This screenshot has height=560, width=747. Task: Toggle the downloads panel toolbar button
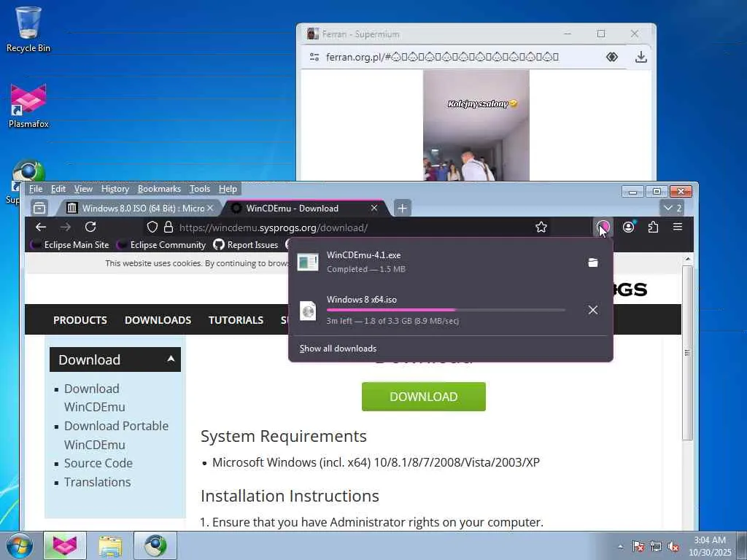[603, 227]
